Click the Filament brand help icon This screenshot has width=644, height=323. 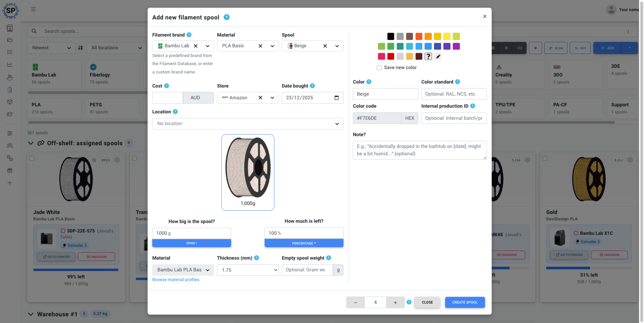[189, 35]
